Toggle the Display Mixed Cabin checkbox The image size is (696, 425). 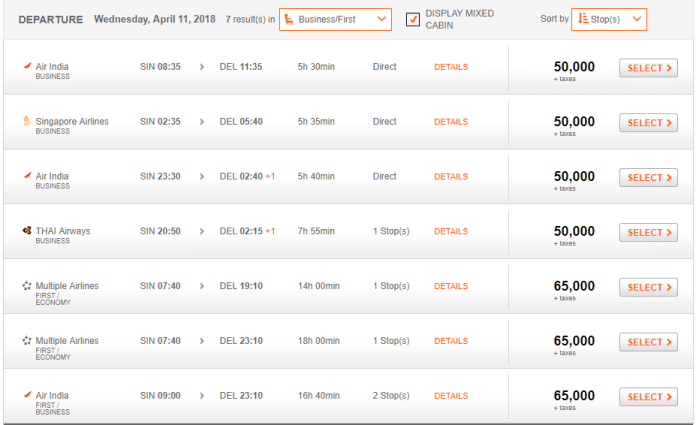click(x=413, y=20)
